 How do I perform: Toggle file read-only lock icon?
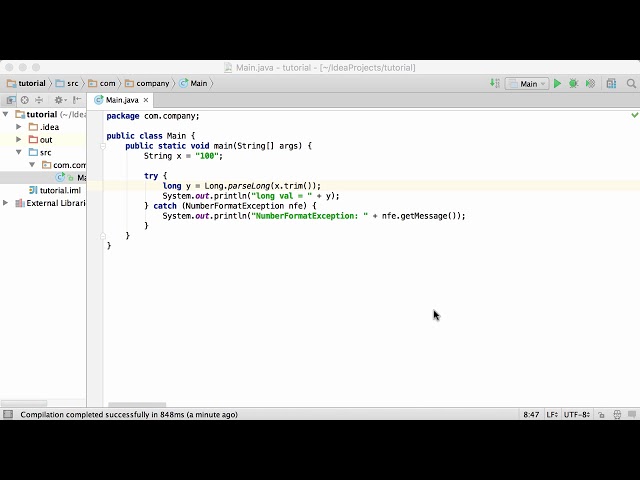click(x=601, y=415)
